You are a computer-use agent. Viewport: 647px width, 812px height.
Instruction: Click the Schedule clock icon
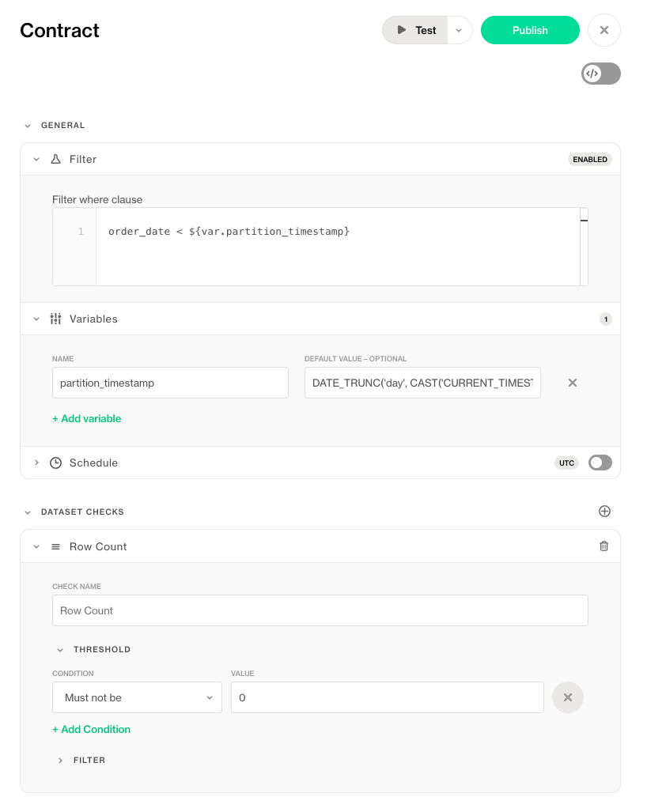[55, 463]
